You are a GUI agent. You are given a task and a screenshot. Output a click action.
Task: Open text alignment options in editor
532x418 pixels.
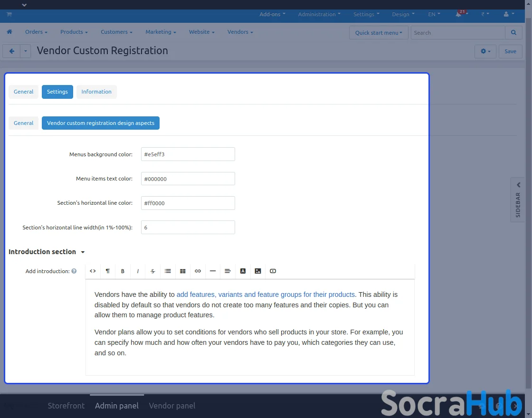(x=228, y=271)
